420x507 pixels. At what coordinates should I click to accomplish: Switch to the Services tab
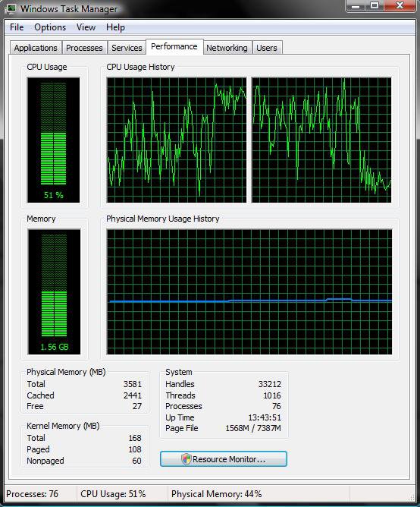click(127, 48)
